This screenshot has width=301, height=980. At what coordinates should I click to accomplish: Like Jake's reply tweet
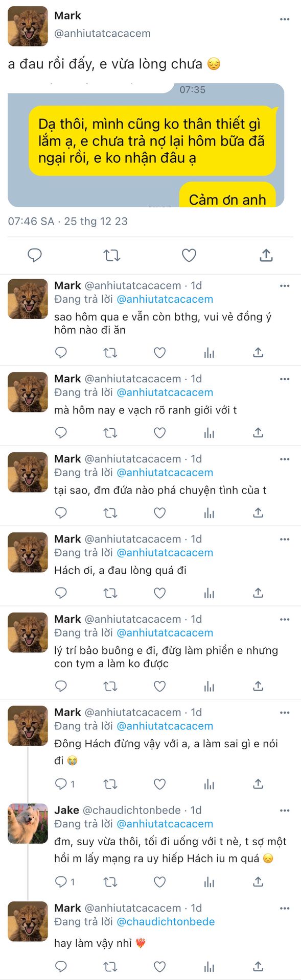coord(160,881)
